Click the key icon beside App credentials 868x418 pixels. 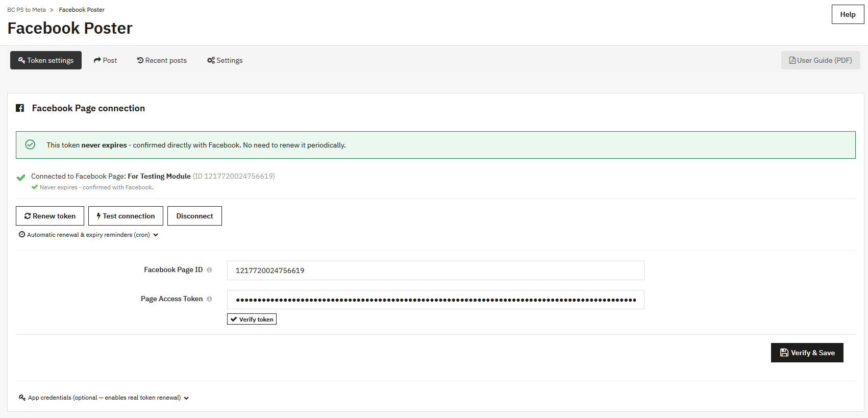pos(22,398)
